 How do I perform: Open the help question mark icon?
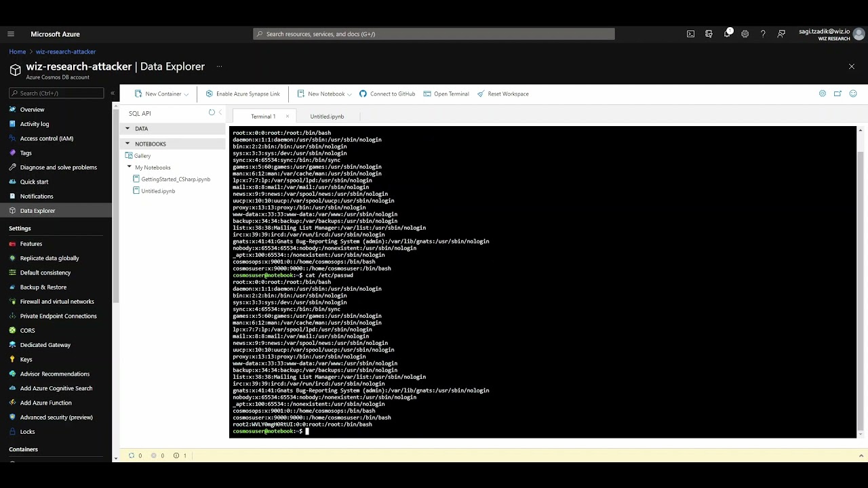[763, 34]
